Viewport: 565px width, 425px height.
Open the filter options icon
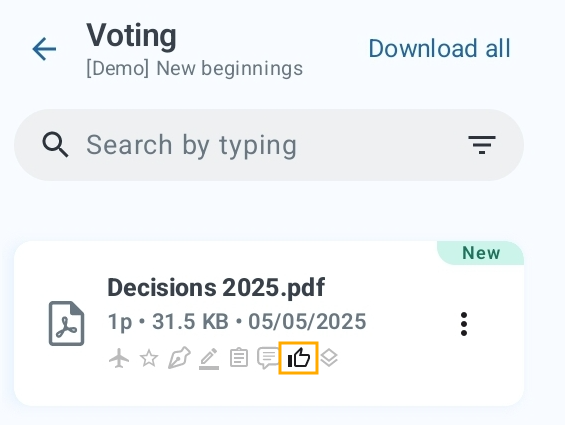(482, 145)
